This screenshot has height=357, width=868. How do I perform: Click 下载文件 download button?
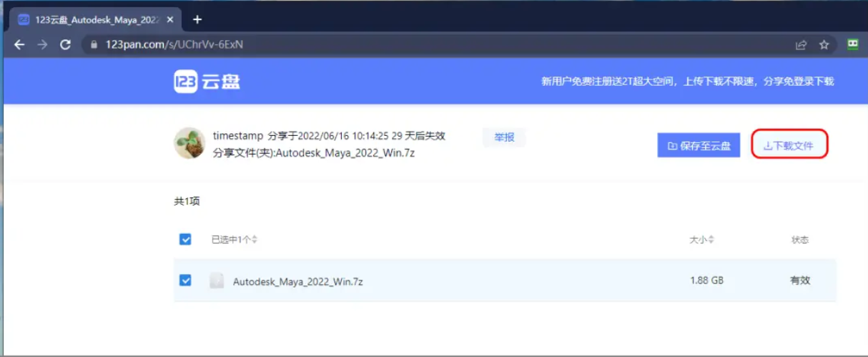789,145
